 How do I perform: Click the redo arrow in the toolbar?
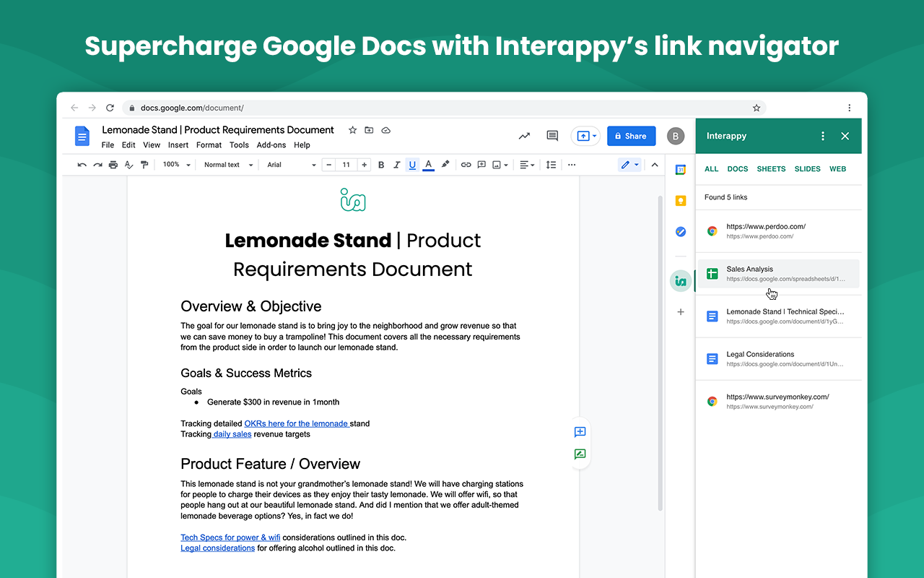[97, 165]
